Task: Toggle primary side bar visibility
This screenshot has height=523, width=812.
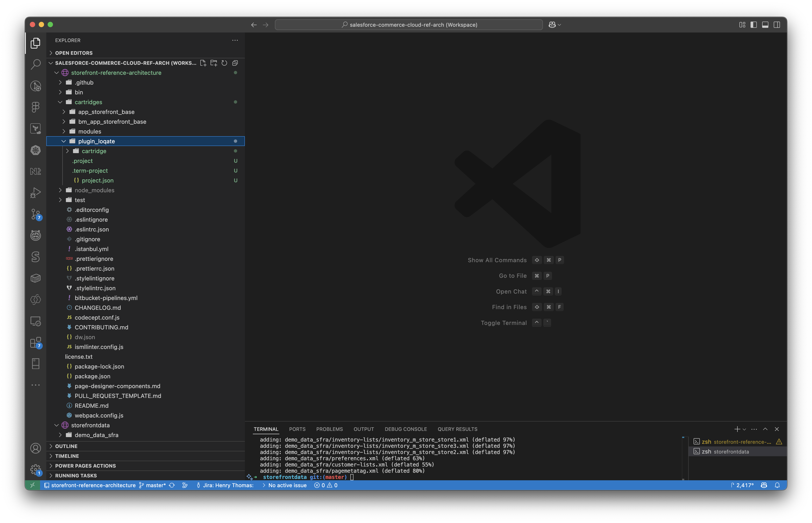Action: coord(754,25)
